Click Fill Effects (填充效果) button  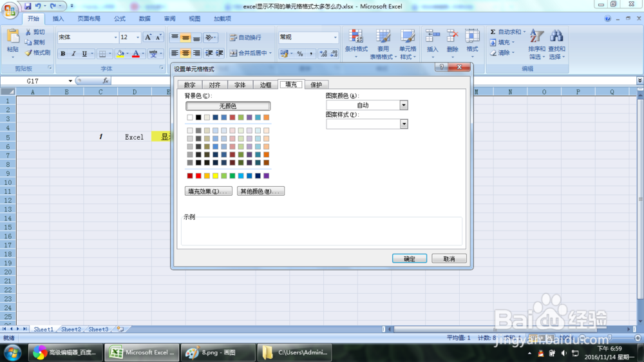pyautogui.click(x=209, y=191)
